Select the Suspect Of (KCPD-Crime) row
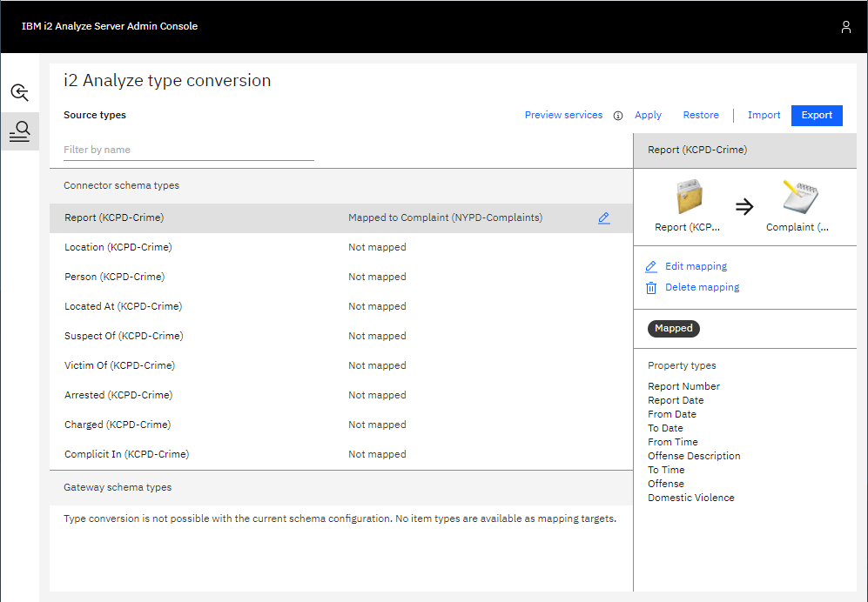This screenshot has width=868, height=602. [124, 336]
